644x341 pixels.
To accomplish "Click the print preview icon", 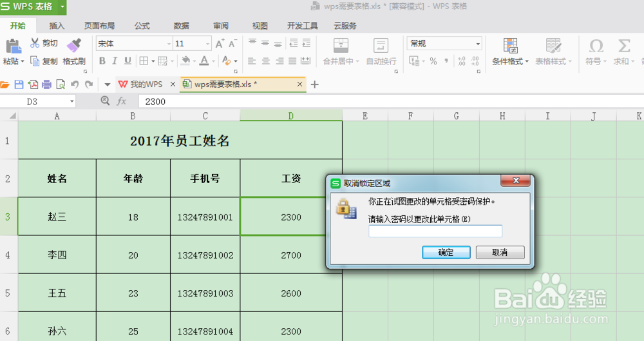I will (x=61, y=84).
